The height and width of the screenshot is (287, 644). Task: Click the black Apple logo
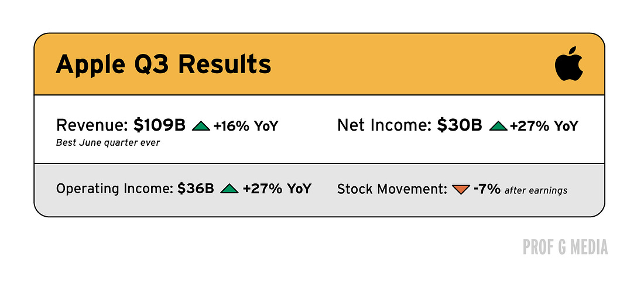click(569, 63)
